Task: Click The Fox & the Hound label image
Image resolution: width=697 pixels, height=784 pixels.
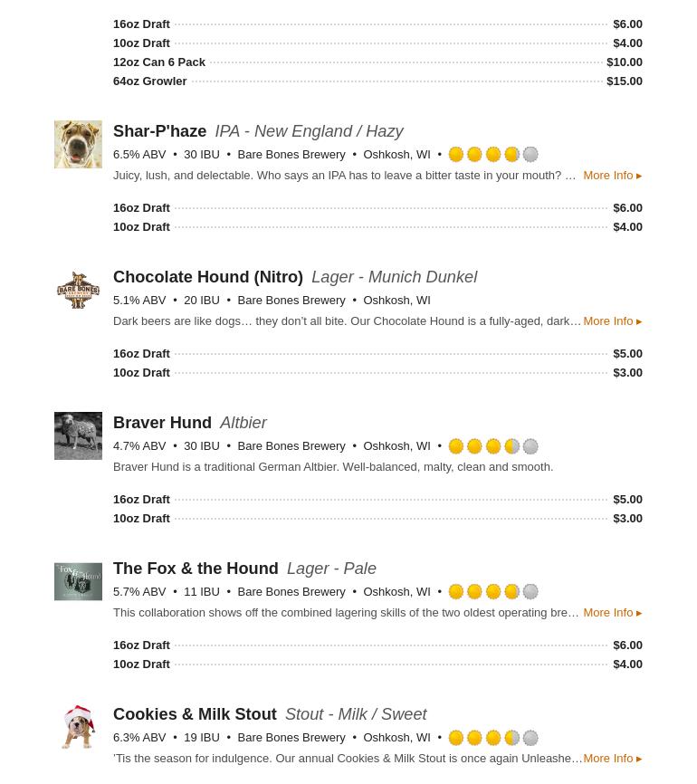Action: coord(78,581)
